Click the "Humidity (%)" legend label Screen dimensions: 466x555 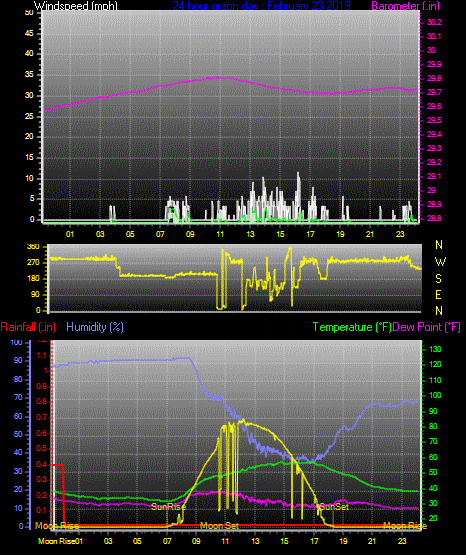point(95,327)
